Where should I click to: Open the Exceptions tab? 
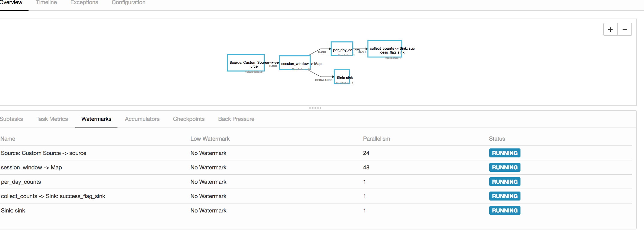(84, 3)
